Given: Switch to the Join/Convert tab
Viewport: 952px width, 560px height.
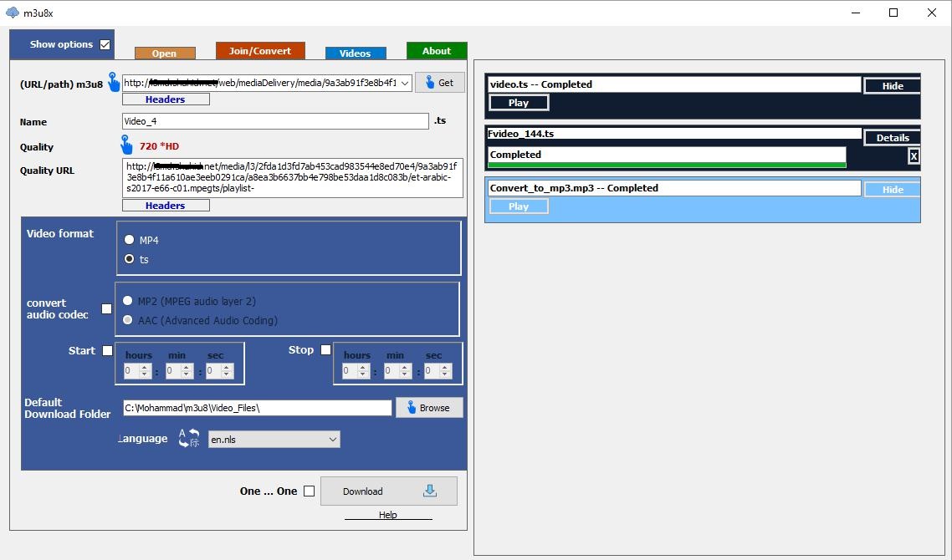Looking at the screenshot, I should point(260,51).
